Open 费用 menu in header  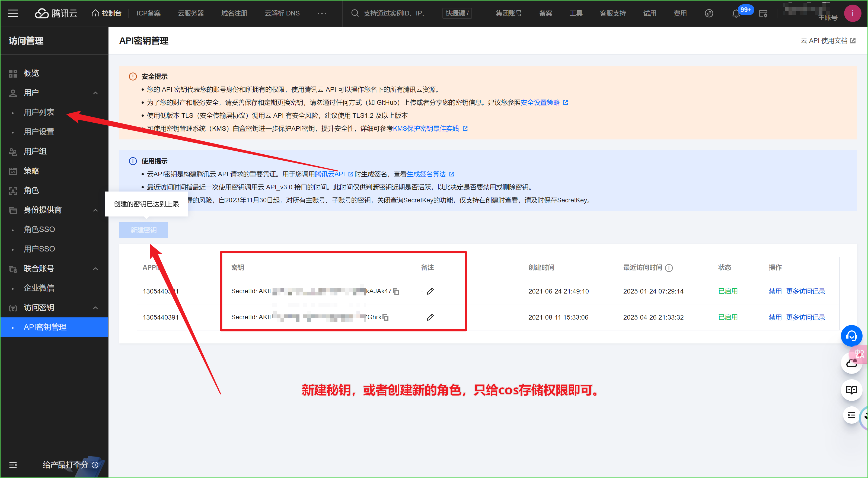pyautogui.click(x=680, y=13)
